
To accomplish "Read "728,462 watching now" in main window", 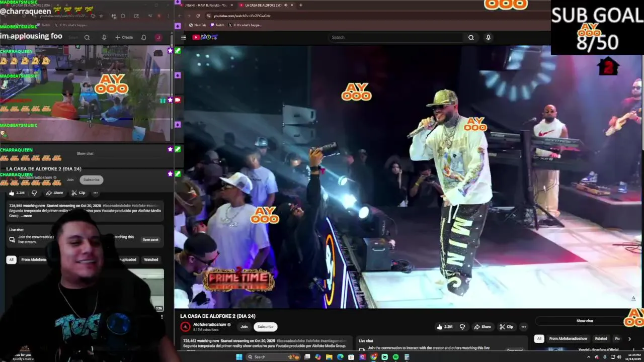I will click(201, 341).
